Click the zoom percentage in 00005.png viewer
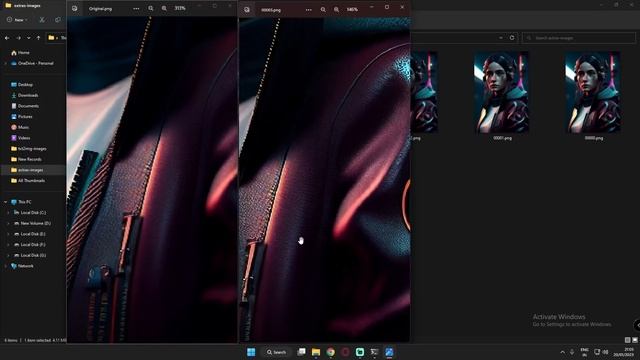 (x=352, y=9)
